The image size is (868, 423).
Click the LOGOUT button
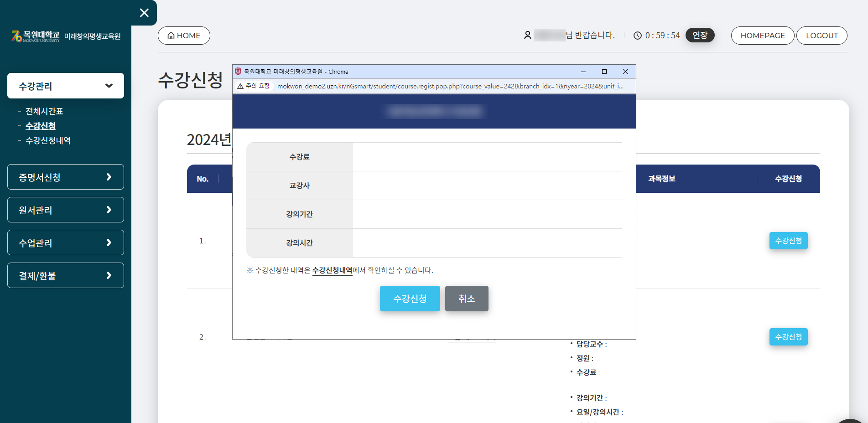[x=822, y=36]
